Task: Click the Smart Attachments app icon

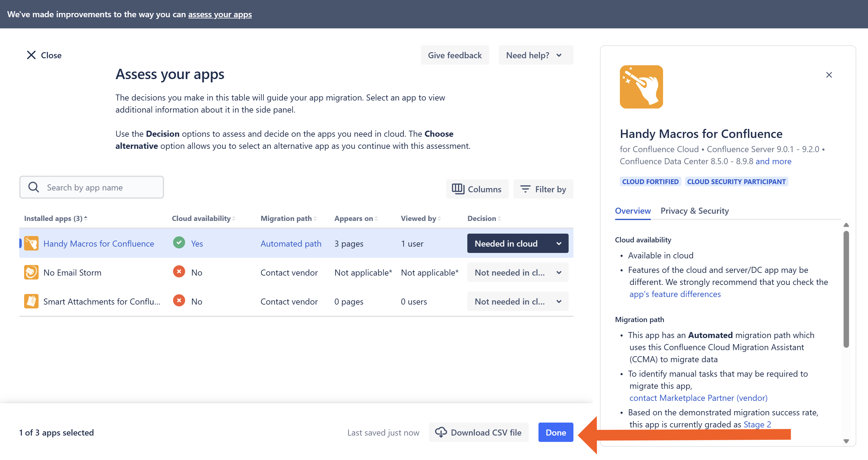Action: [31, 301]
